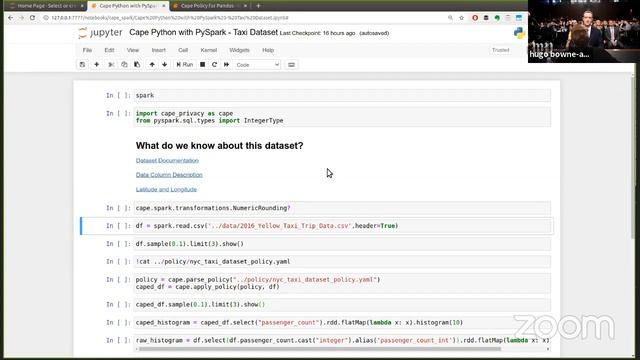Screen dimensions: 640x360
Task: Click the zoom magnifier icon in address bar
Action: [x=450, y=18]
